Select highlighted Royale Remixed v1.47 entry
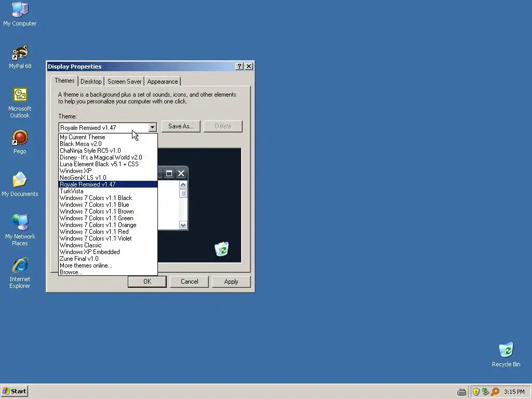532x399 pixels. tap(108, 184)
